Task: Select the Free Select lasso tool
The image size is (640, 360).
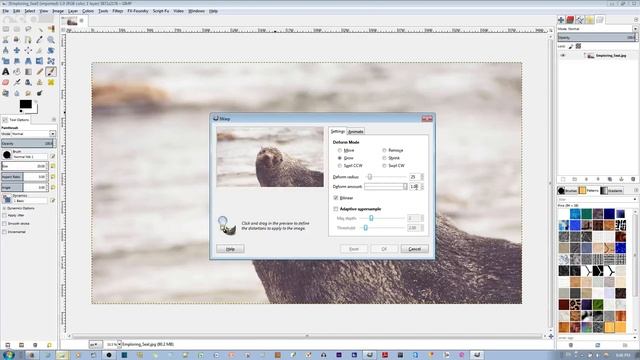Action: click(28, 29)
